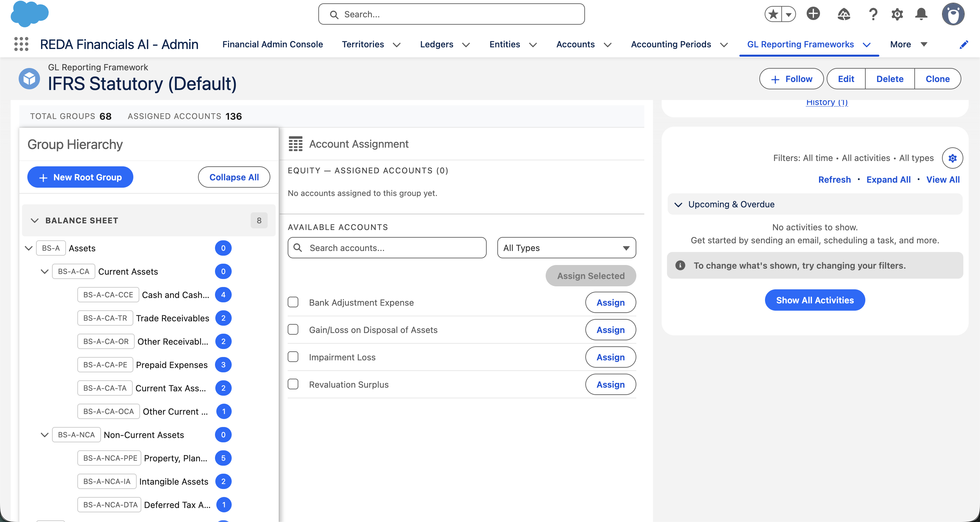Click the edit navigation pencil icon
980x522 pixels.
963,45
